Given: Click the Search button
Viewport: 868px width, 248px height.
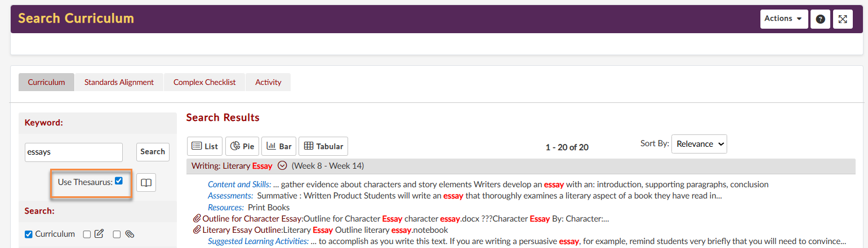Looking at the screenshot, I should click(153, 152).
